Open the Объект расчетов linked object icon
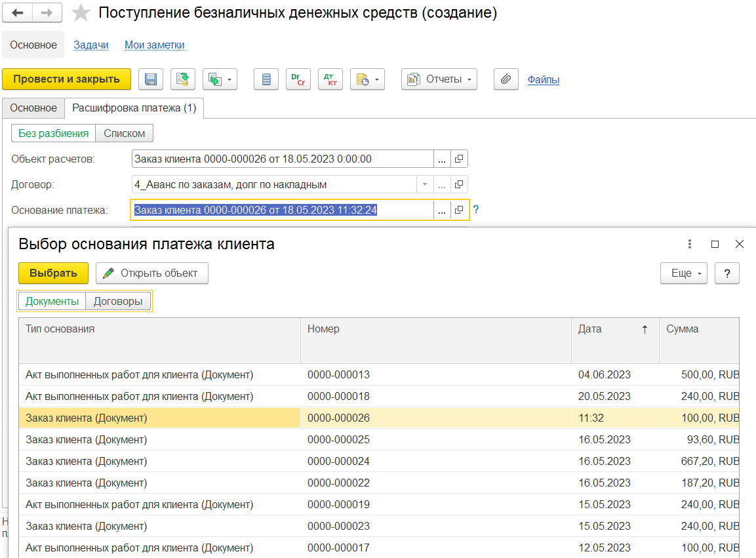756x558 pixels. click(x=459, y=159)
